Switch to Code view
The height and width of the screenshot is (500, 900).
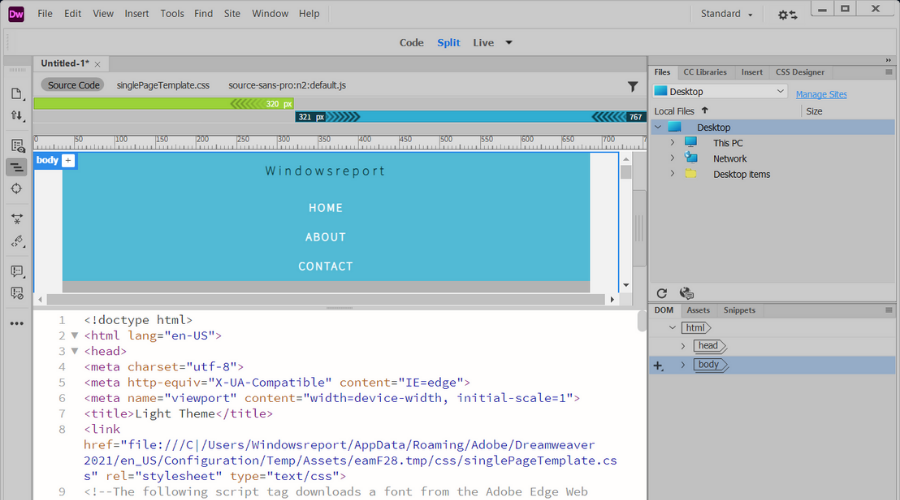pos(411,43)
